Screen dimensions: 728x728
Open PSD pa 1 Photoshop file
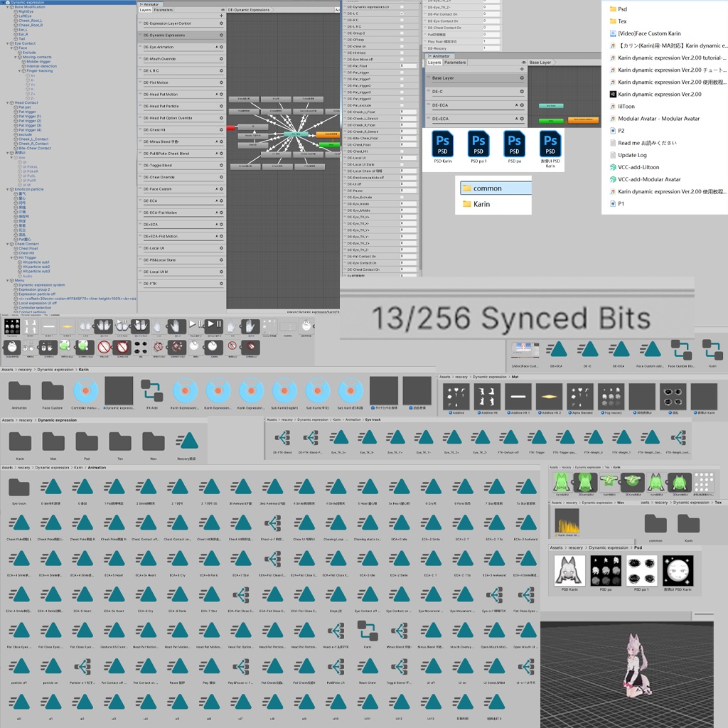(478, 146)
